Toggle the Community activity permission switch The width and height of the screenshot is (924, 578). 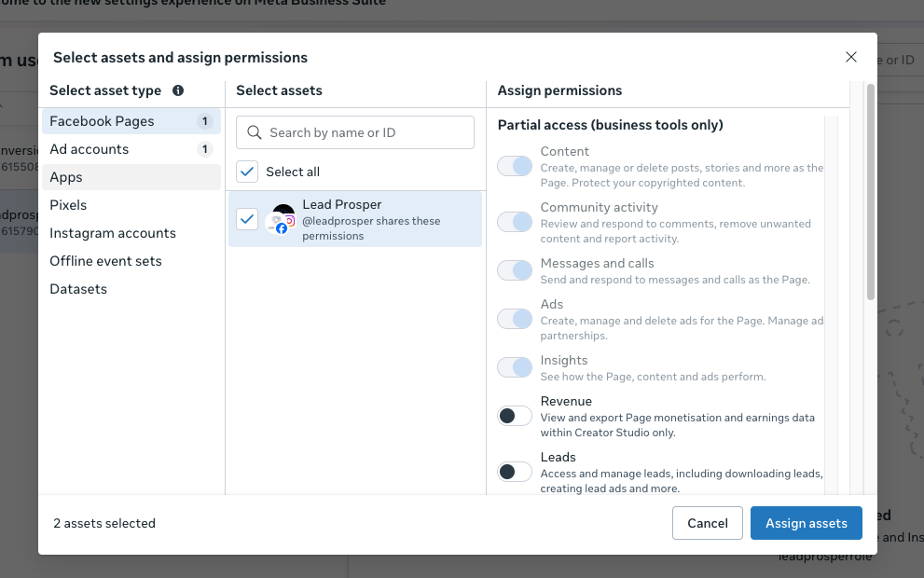pos(515,222)
